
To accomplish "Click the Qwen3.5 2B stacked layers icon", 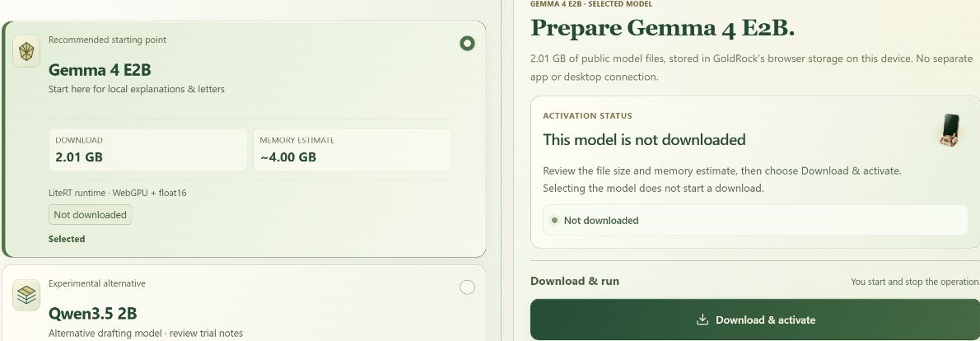I will pos(26,295).
